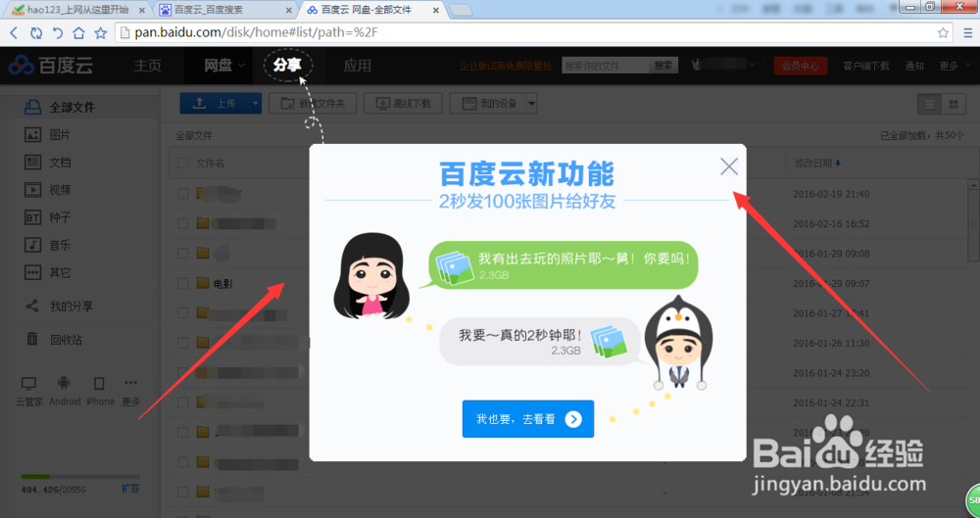
Task: Open the 网盘 navigation tab
Action: pyautogui.click(x=219, y=65)
